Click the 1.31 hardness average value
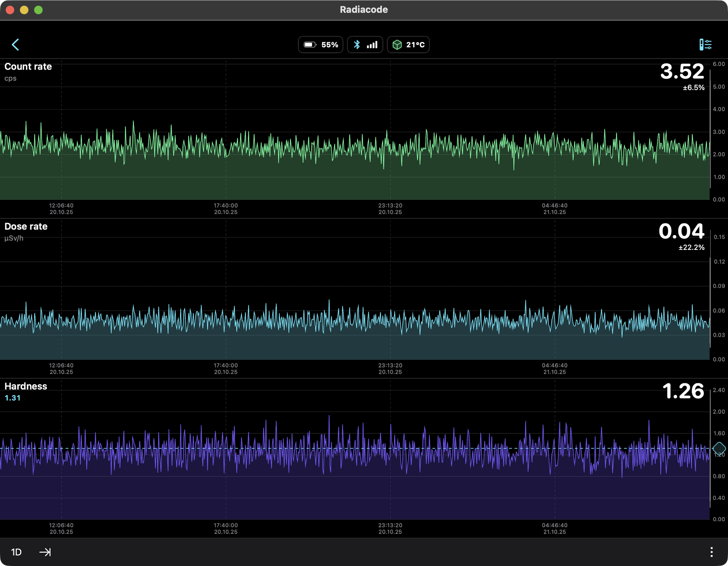The width and height of the screenshot is (728, 566). pyautogui.click(x=12, y=398)
